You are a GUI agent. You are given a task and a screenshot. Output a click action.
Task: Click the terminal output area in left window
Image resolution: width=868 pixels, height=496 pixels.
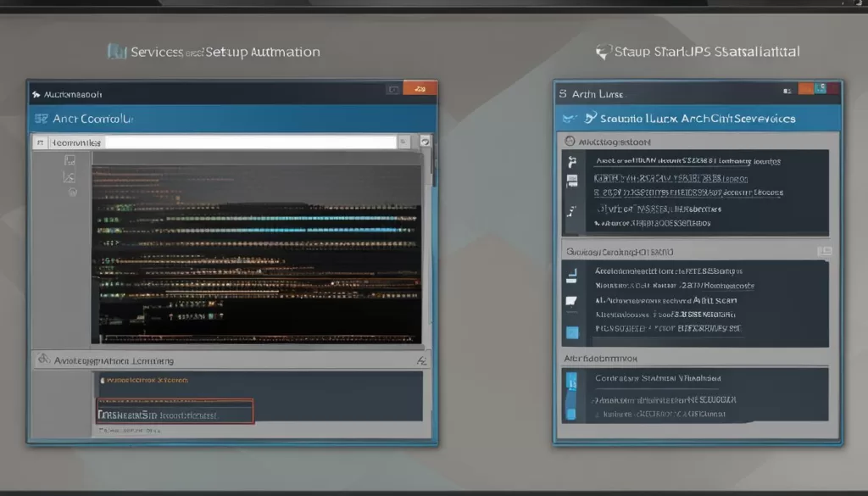(256, 254)
